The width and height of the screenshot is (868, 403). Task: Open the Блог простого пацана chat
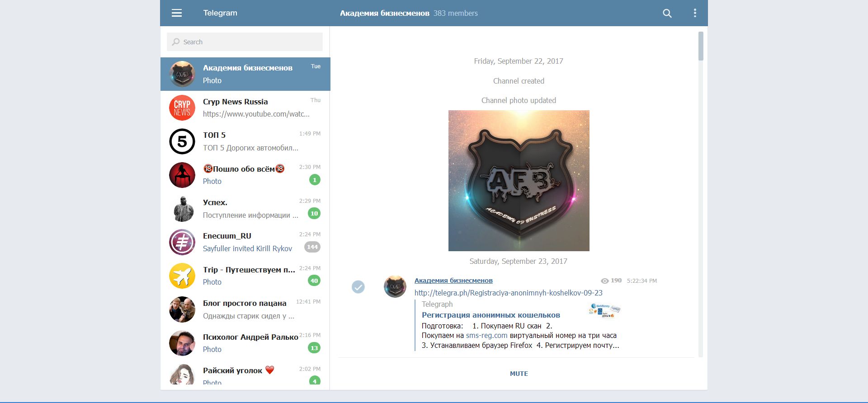click(245, 309)
